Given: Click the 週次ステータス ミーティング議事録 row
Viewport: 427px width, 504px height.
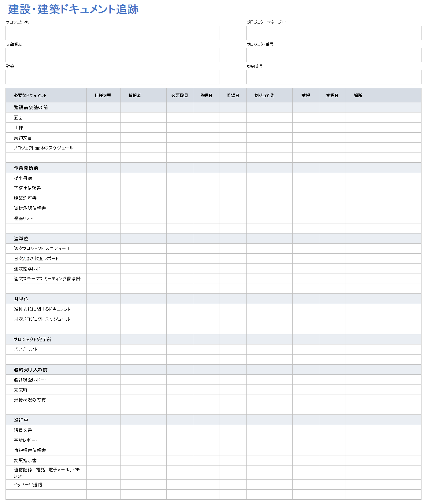Looking at the screenshot, I should coord(213,279).
